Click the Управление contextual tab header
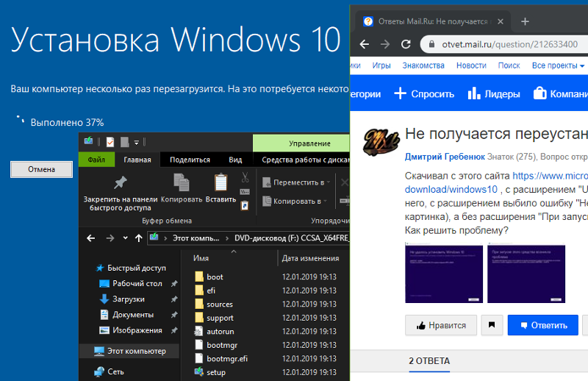This screenshot has width=588, height=381. (x=301, y=143)
